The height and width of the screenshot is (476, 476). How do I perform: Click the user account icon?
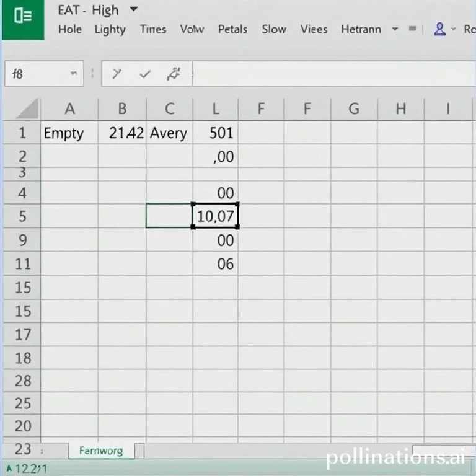point(440,29)
